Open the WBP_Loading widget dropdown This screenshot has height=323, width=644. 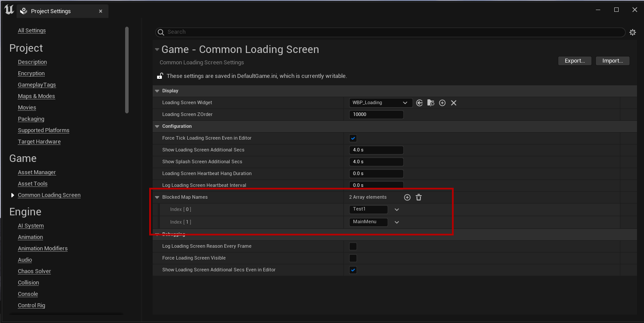(381, 103)
